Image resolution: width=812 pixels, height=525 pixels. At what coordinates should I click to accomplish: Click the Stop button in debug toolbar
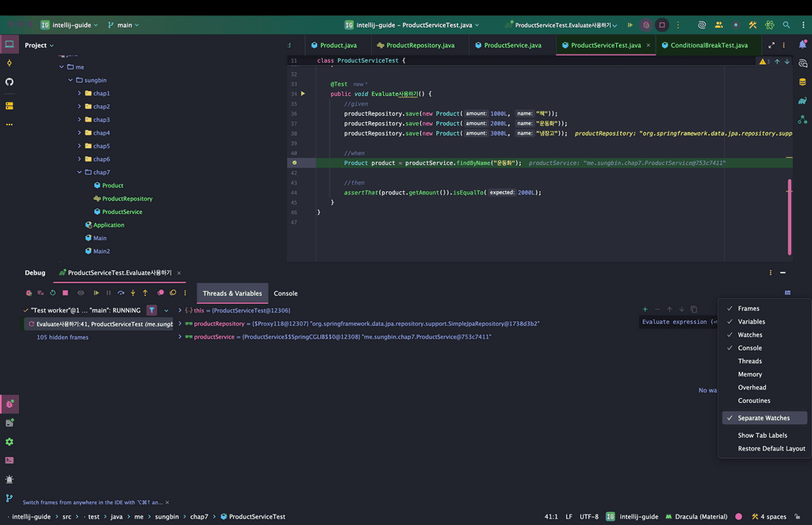point(66,293)
